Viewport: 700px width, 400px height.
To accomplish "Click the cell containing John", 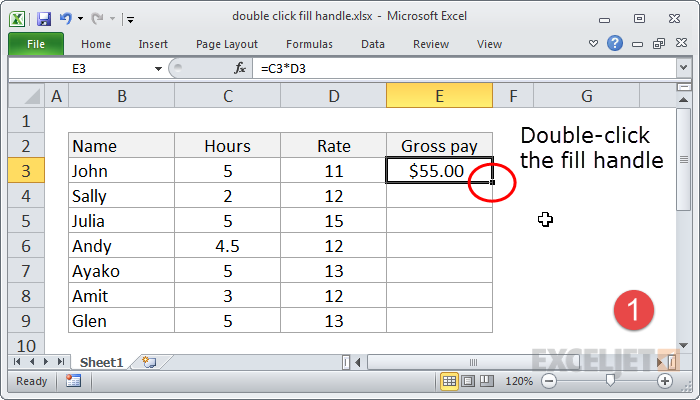I will (x=121, y=171).
